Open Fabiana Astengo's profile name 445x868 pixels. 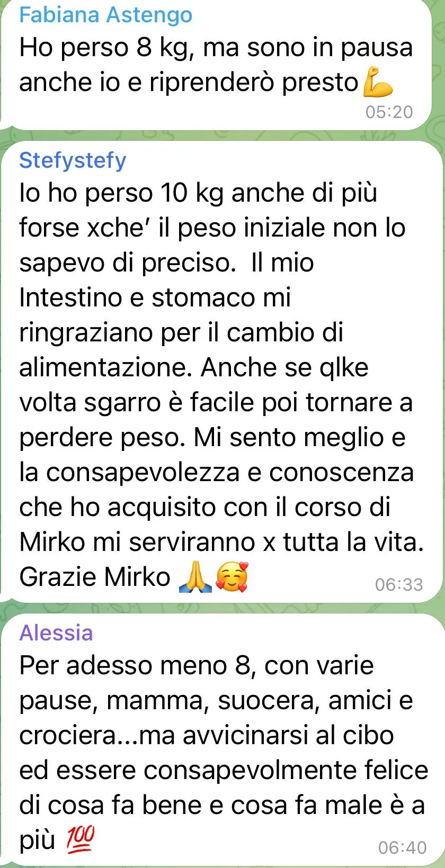[105, 15]
